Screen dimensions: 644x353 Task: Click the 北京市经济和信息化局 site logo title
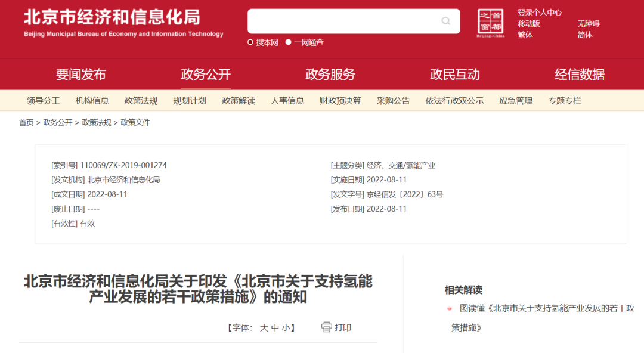point(112,18)
